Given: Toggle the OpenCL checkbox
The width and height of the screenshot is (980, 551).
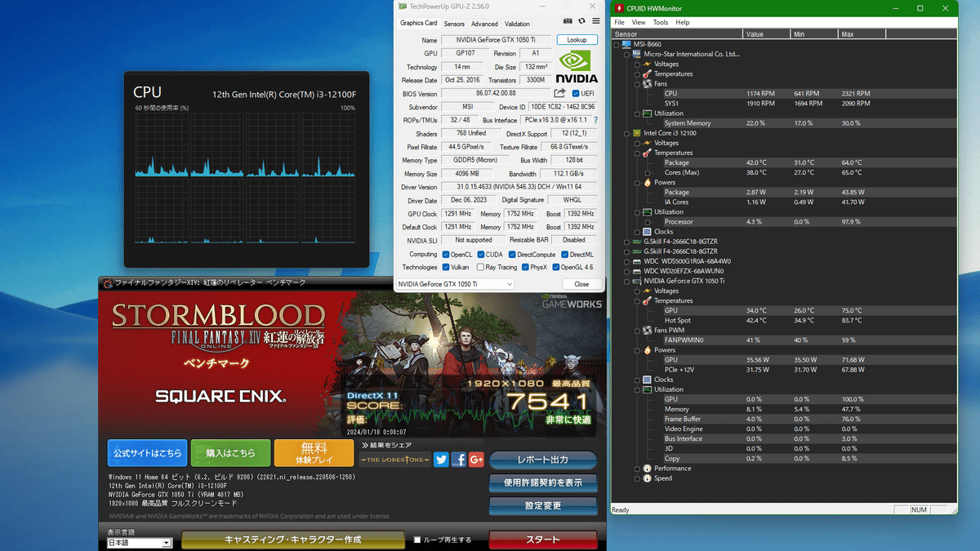Looking at the screenshot, I should pyautogui.click(x=446, y=254).
